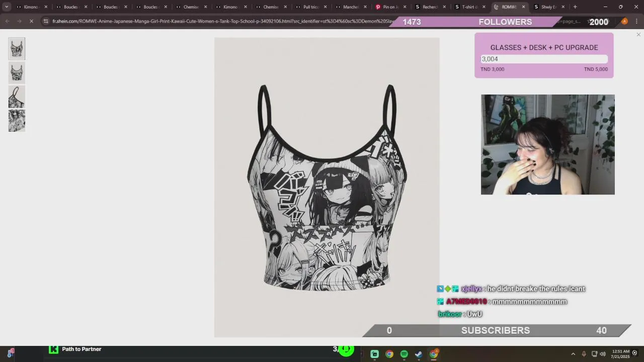The width and height of the screenshot is (644, 362).
Task: Open site information icon beside the URL
Action: point(46,21)
